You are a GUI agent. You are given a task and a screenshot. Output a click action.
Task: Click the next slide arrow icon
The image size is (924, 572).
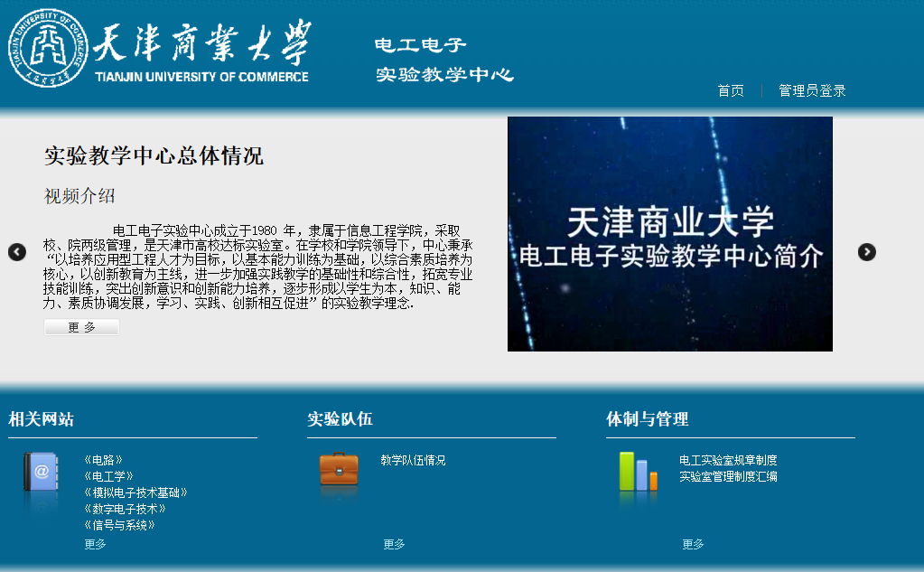(867, 252)
